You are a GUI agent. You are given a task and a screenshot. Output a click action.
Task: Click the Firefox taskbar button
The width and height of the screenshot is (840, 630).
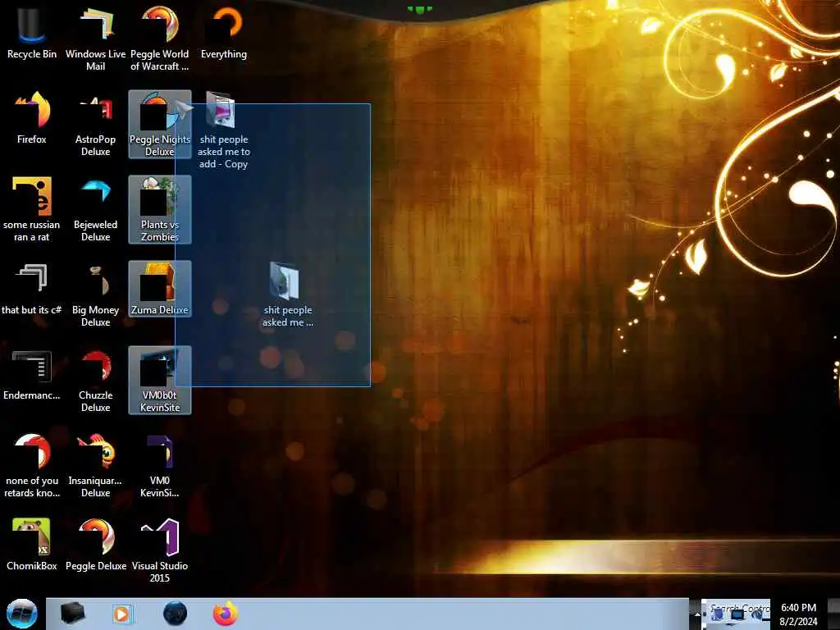point(226,614)
